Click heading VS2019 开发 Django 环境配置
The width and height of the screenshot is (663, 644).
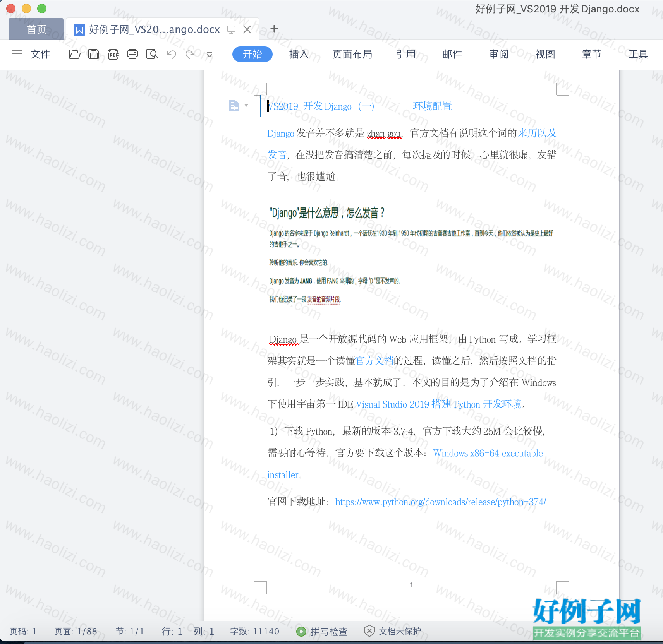tap(360, 106)
